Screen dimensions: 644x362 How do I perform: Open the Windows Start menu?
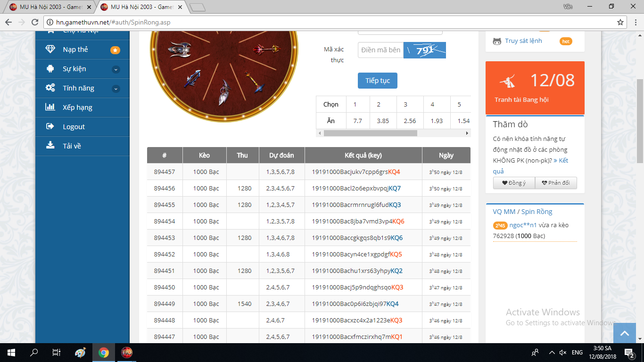(x=11, y=353)
